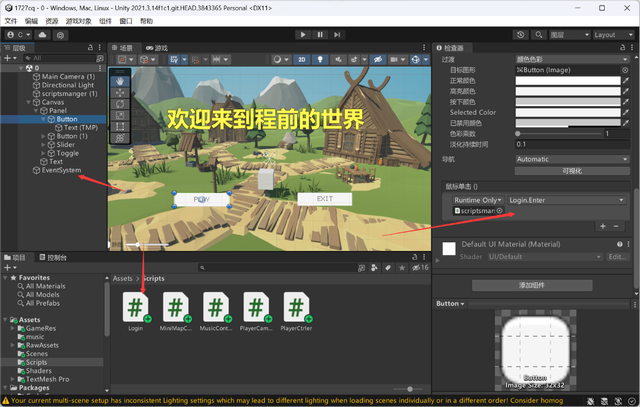Open global search magnifier in top toolbar
Screen dimensions: 640x407
tap(539, 35)
